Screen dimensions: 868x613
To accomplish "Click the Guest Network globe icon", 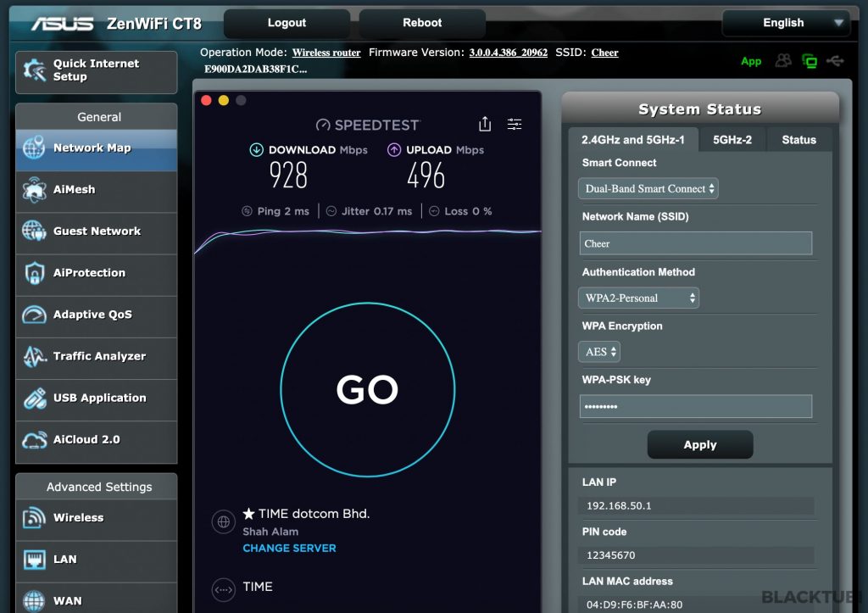I will point(34,231).
